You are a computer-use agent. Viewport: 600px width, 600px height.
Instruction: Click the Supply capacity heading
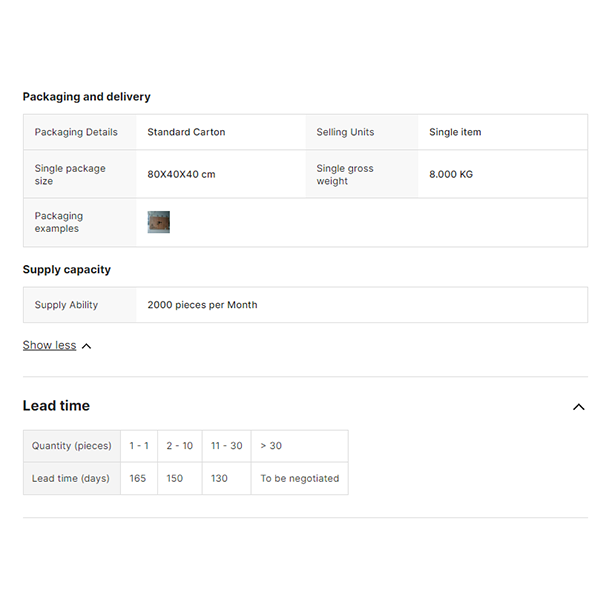tap(67, 270)
